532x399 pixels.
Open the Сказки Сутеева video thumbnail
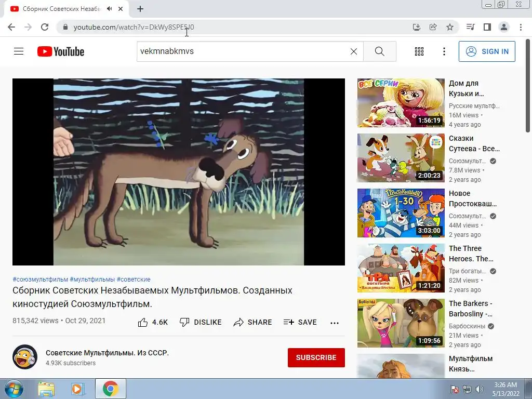pos(401,158)
